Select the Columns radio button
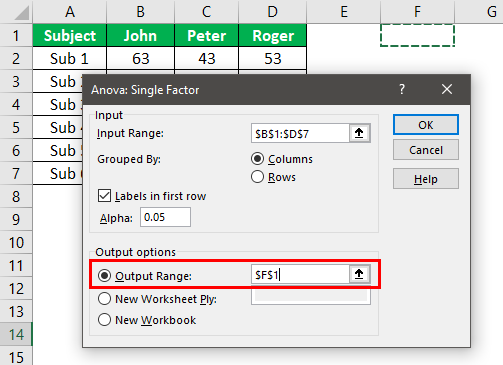The width and height of the screenshot is (503, 365). (257, 159)
